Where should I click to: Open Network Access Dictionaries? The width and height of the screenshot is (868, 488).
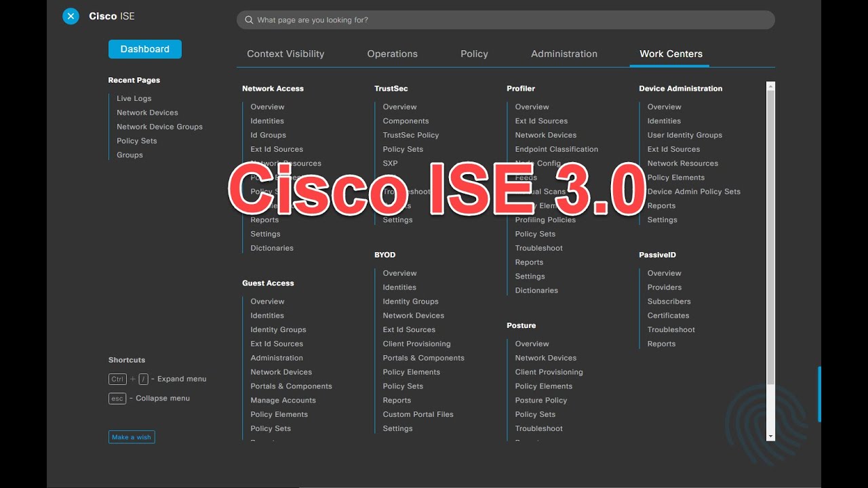[x=272, y=248]
